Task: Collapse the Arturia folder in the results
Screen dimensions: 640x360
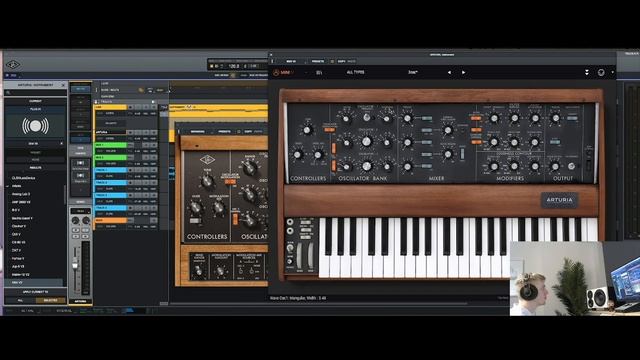Action: coord(8,186)
